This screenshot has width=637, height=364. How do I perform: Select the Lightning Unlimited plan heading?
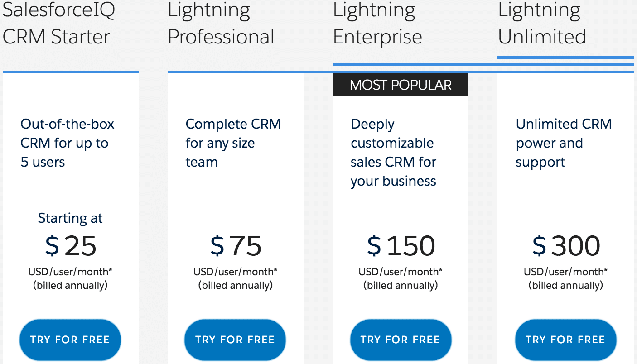tap(542, 24)
